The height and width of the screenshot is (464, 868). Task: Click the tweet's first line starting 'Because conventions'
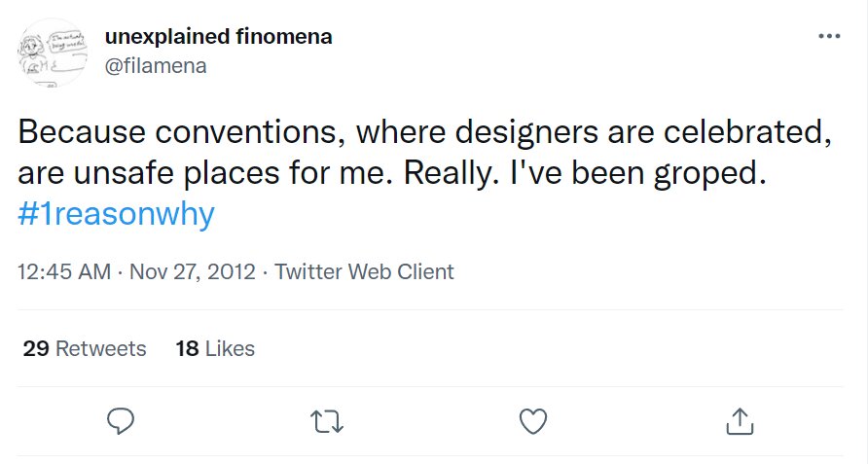point(424,133)
